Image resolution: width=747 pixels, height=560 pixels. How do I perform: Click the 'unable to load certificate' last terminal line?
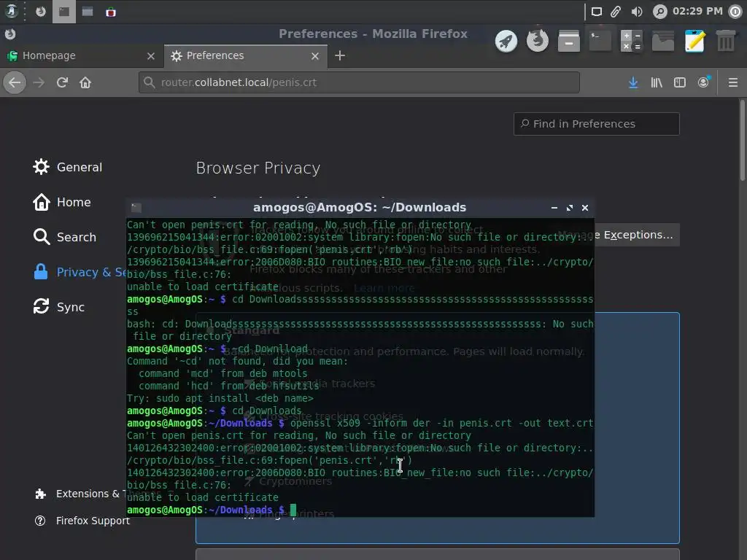pyautogui.click(x=203, y=497)
